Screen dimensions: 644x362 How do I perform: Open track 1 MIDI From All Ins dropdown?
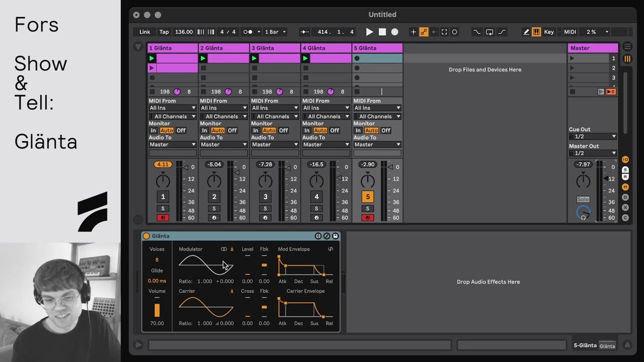(173, 108)
